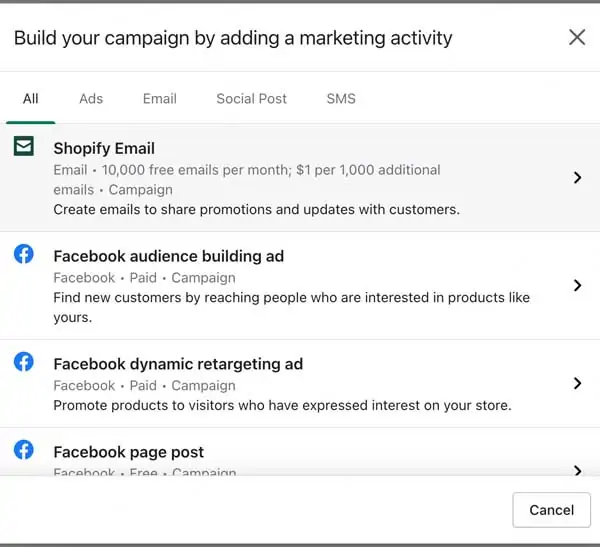This screenshot has height=547, width=600.
Task: Choose Facebook audience building ad title
Action: (x=169, y=256)
